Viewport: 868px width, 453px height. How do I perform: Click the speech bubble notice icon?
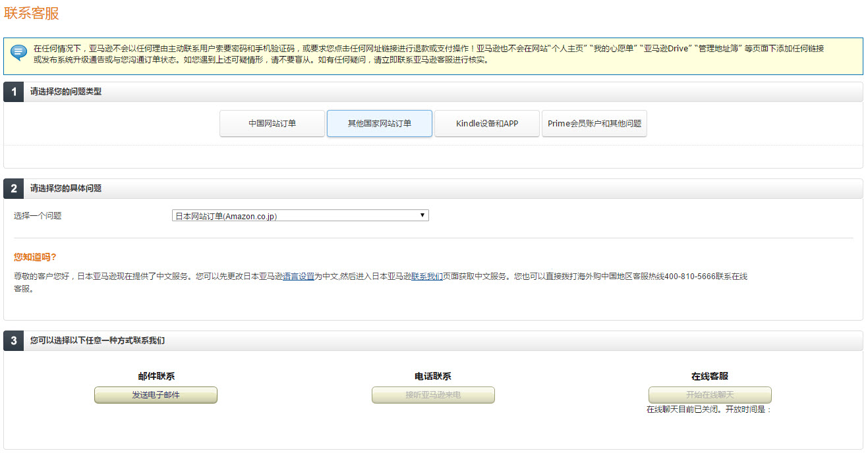pos(19,52)
